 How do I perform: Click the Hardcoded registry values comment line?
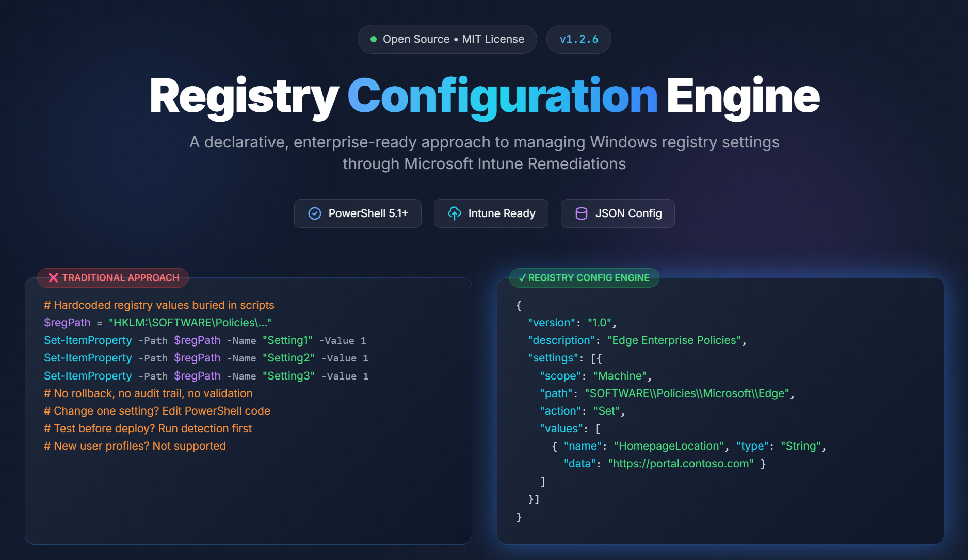coord(159,305)
